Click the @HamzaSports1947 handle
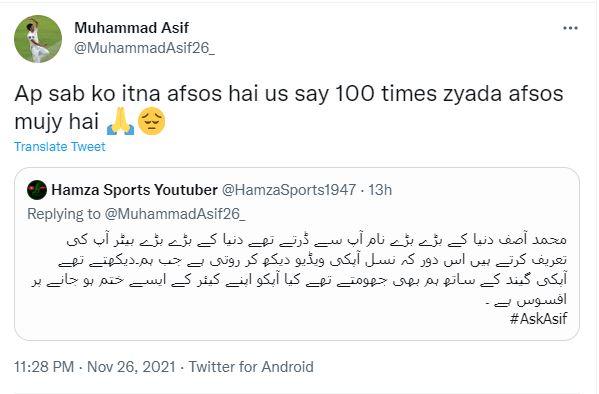 pos(289,190)
